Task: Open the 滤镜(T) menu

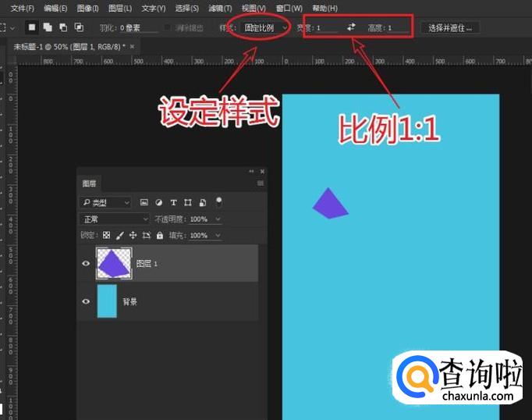Action: pyautogui.click(x=220, y=8)
